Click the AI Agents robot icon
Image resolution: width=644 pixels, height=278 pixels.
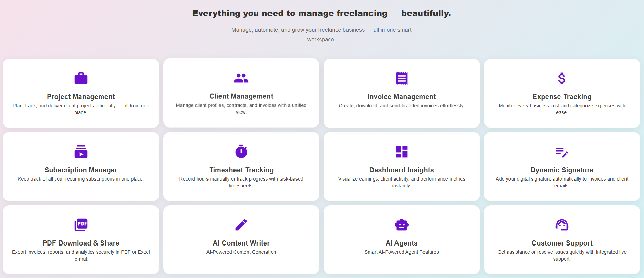coord(402,225)
